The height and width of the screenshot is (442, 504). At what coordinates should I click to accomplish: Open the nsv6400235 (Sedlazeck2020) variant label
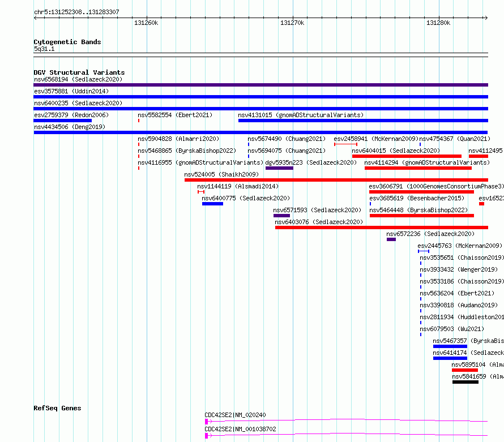(78, 103)
